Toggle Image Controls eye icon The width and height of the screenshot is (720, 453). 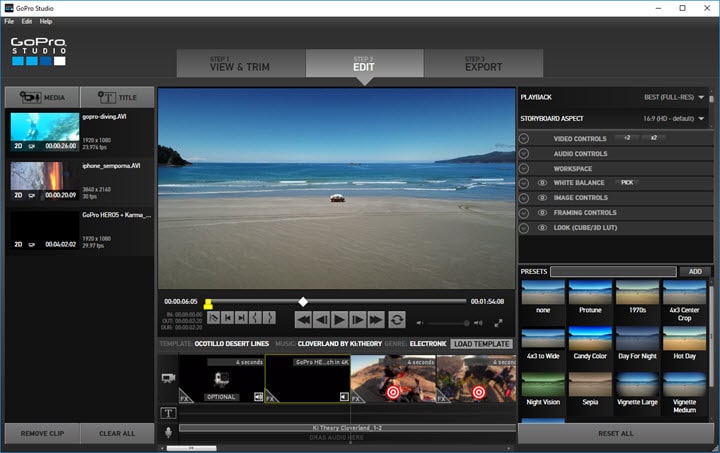542,198
